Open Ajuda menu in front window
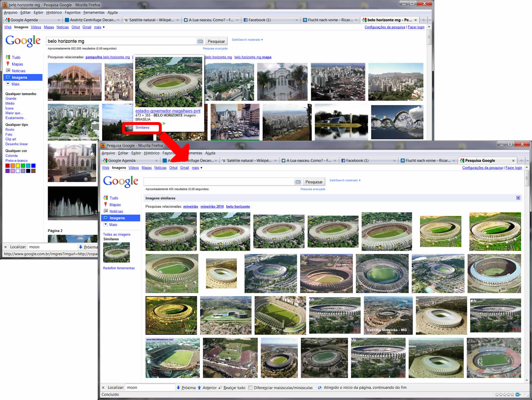The width and height of the screenshot is (532, 400). pyautogui.click(x=210, y=153)
